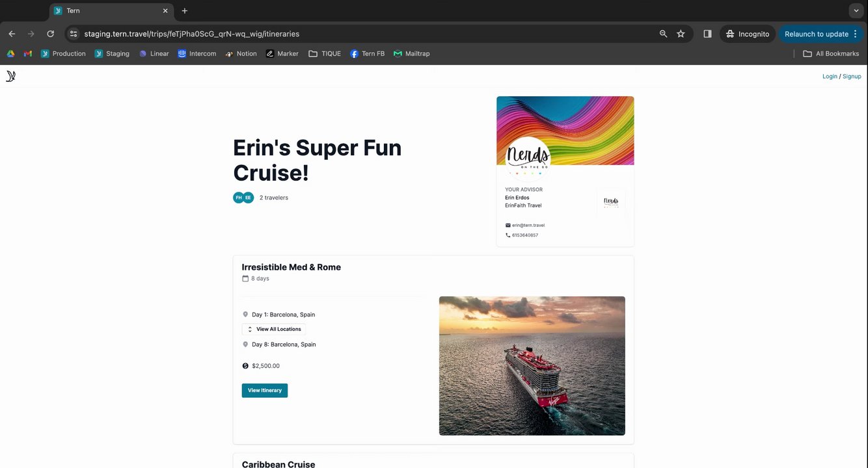This screenshot has width=868, height=468.
Task: Open the Google Drive bookmark icon
Action: [10, 53]
